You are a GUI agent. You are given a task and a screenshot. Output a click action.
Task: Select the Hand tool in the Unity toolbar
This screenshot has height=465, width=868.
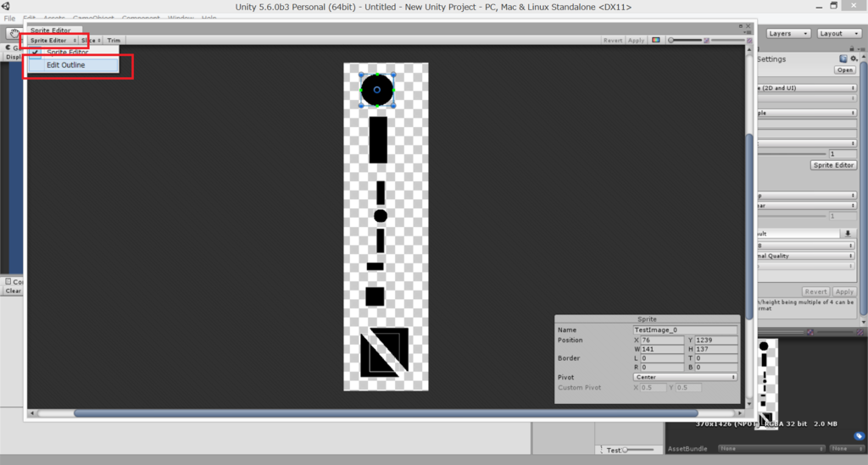[x=14, y=33]
